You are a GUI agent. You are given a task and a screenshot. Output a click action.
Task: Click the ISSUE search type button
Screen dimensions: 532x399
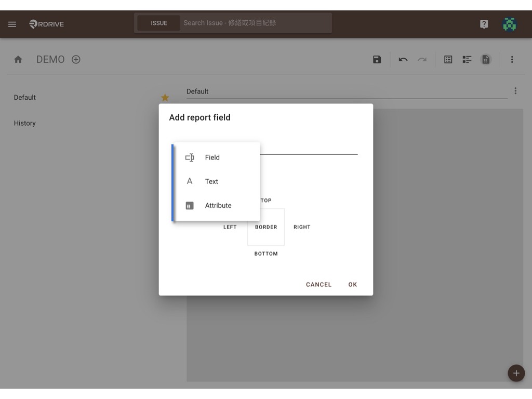pos(159,23)
